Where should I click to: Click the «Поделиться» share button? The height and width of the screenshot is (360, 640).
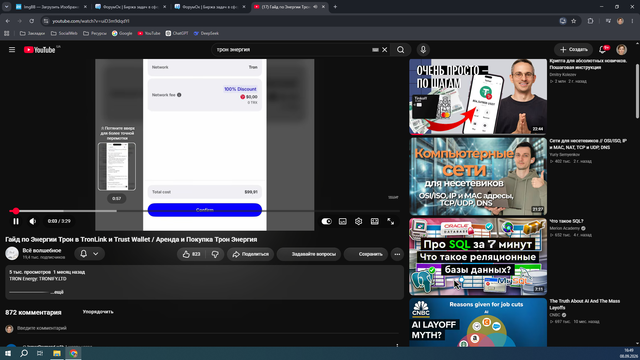tap(251, 254)
